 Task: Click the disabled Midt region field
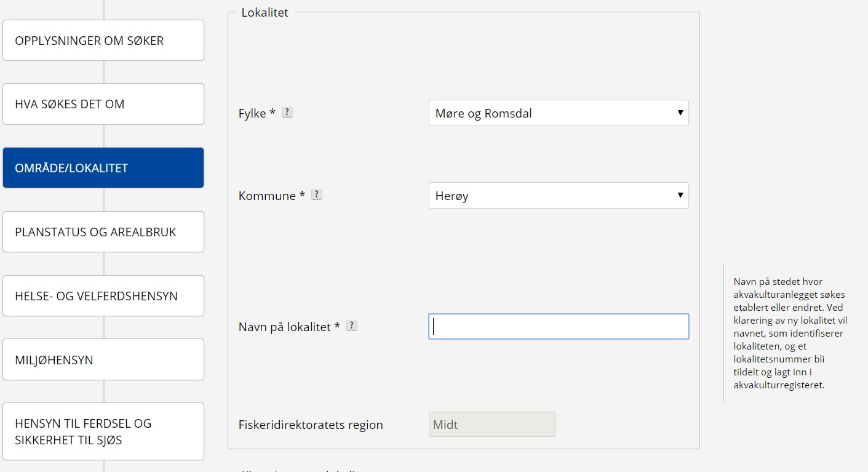point(492,425)
